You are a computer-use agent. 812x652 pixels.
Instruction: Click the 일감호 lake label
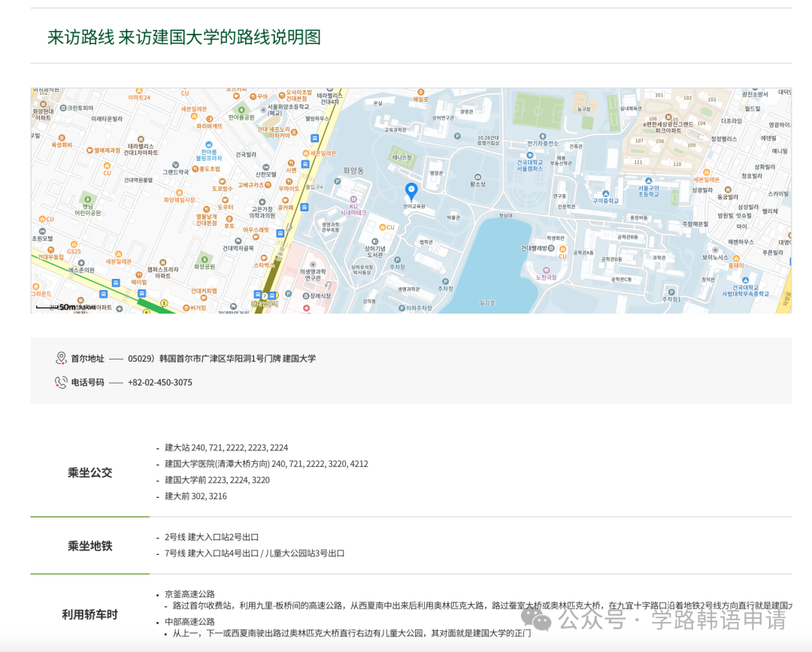pyautogui.click(x=487, y=302)
